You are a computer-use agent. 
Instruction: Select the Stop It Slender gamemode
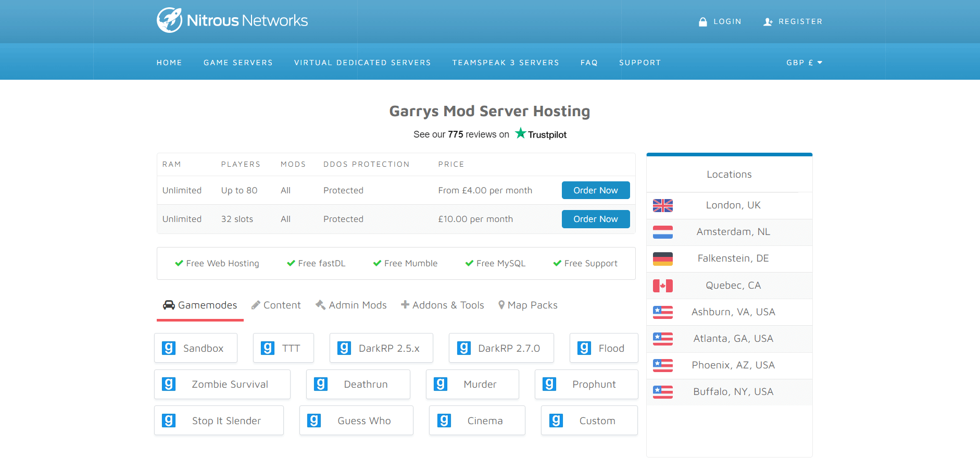click(x=219, y=421)
